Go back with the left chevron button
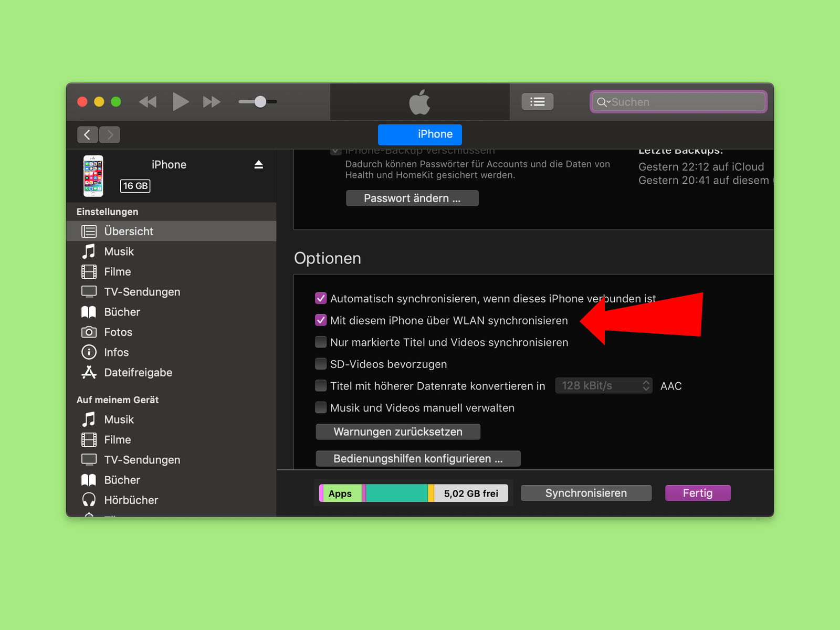This screenshot has width=840, height=630. 88,135
